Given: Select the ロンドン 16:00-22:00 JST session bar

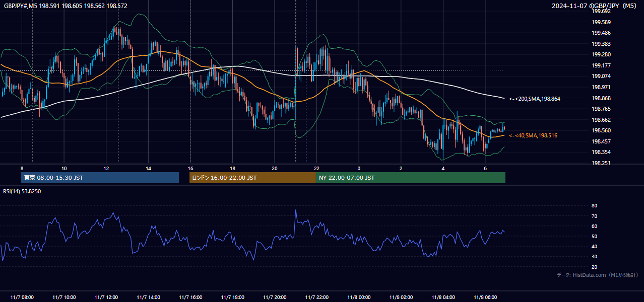Looking at the screenshot, I should tap(252, 178).
